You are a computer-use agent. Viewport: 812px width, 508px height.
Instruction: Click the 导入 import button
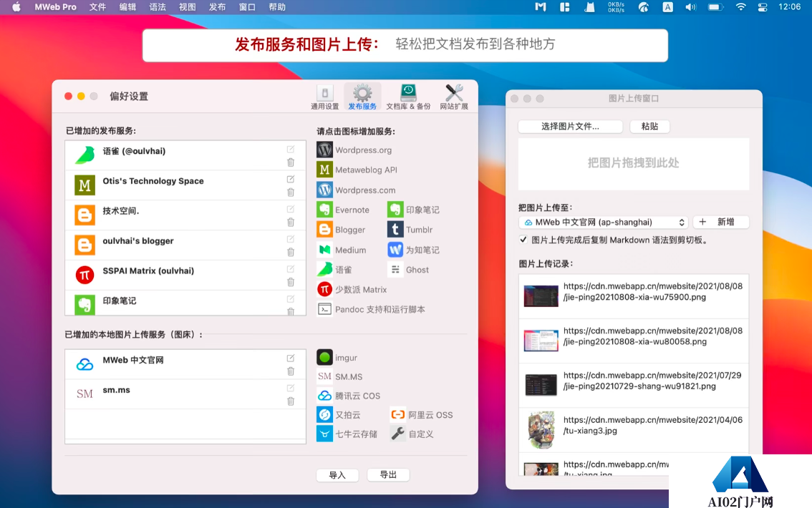(337, 475)
